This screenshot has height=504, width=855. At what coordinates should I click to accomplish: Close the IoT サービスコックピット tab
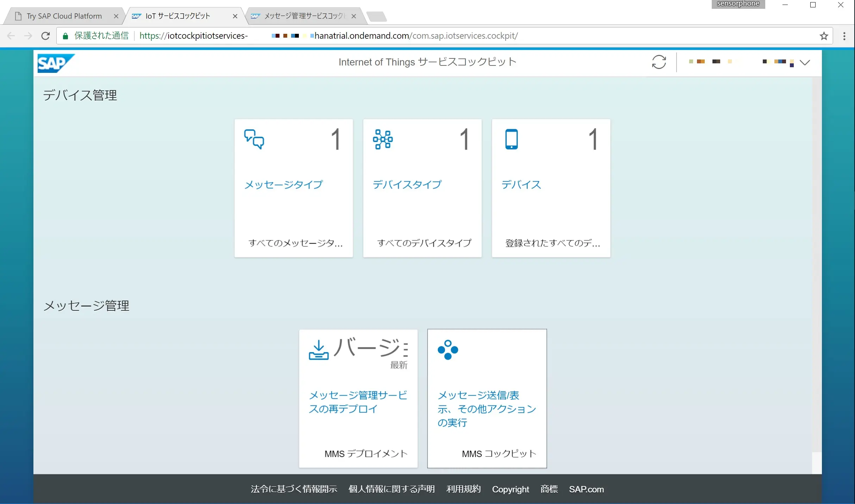(235, 16)
